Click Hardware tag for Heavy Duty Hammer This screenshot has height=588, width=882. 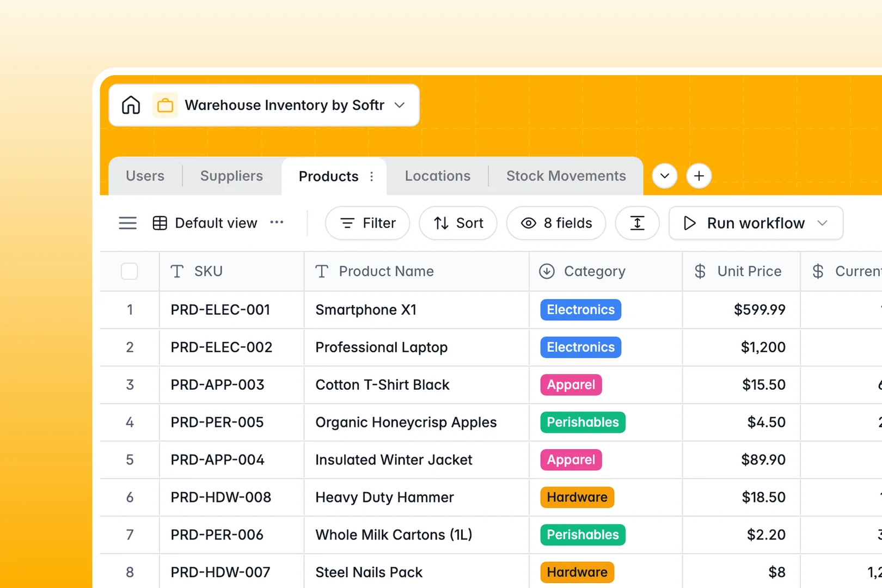(x=577, y=498)
